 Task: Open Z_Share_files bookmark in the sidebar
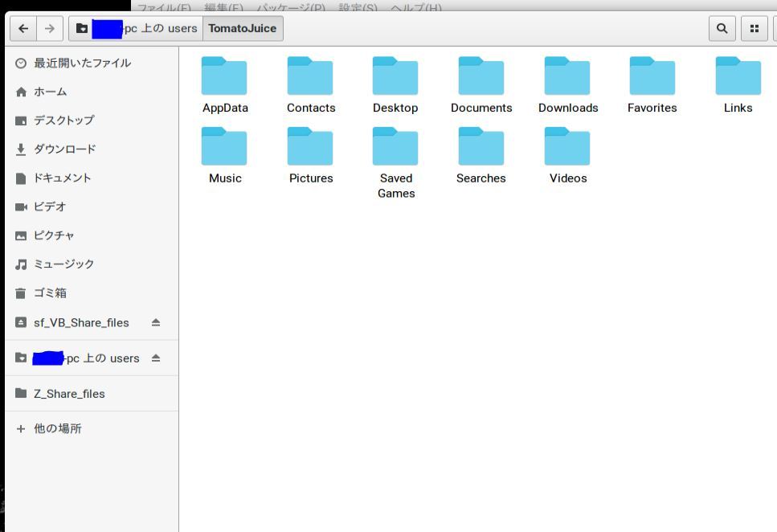coord(69,394)
